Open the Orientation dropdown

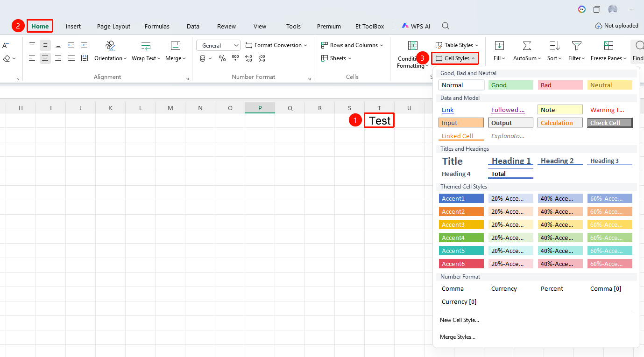click(x=111, y=58)
